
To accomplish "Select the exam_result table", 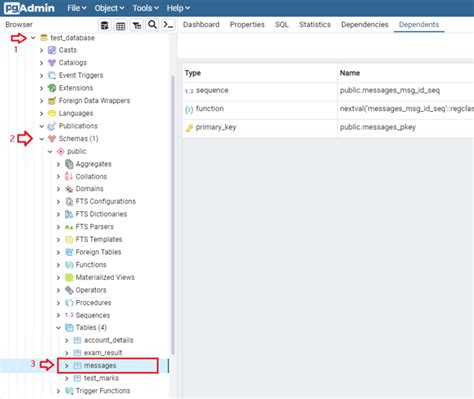I will [103, 353].
